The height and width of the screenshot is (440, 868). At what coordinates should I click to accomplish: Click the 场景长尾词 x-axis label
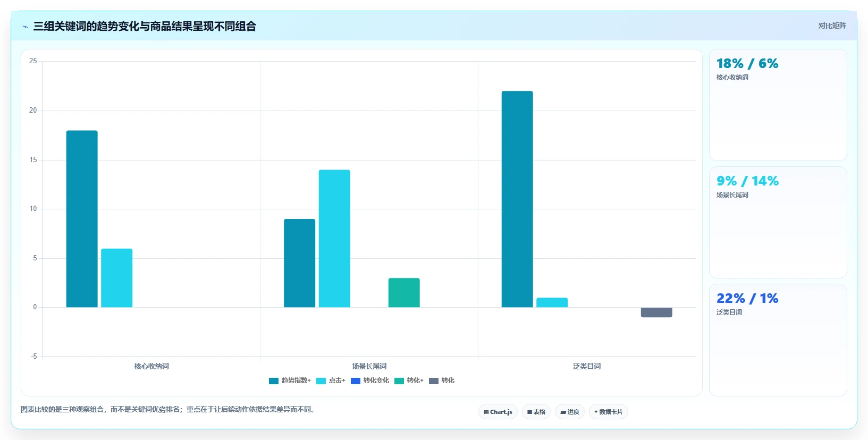tap(369, 367)
